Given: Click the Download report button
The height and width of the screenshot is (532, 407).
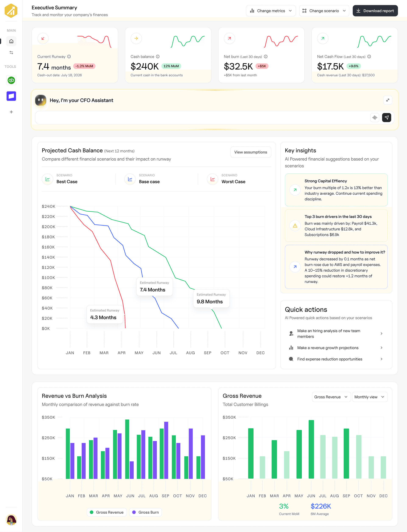Looking at the screenshot, I should click(x=375, y=11).
